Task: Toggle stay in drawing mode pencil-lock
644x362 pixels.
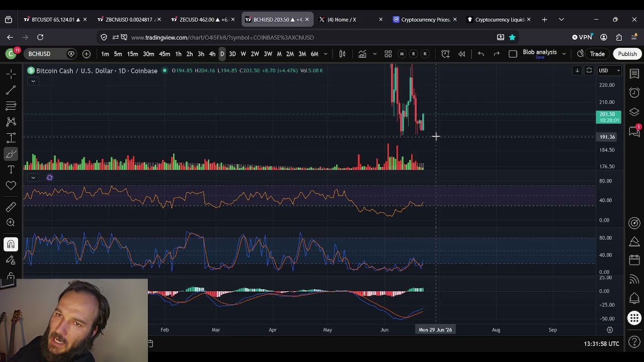Action: (11, 260)
